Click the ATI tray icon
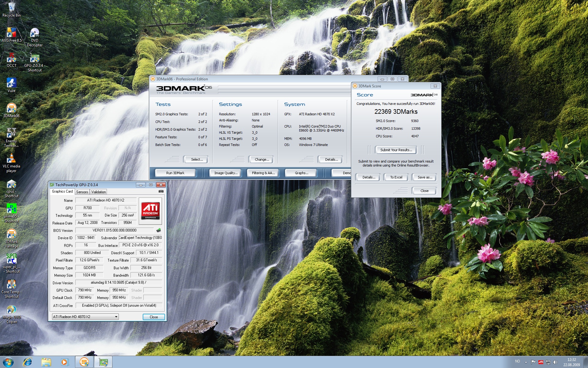The image size is (588, 368). 541,362
